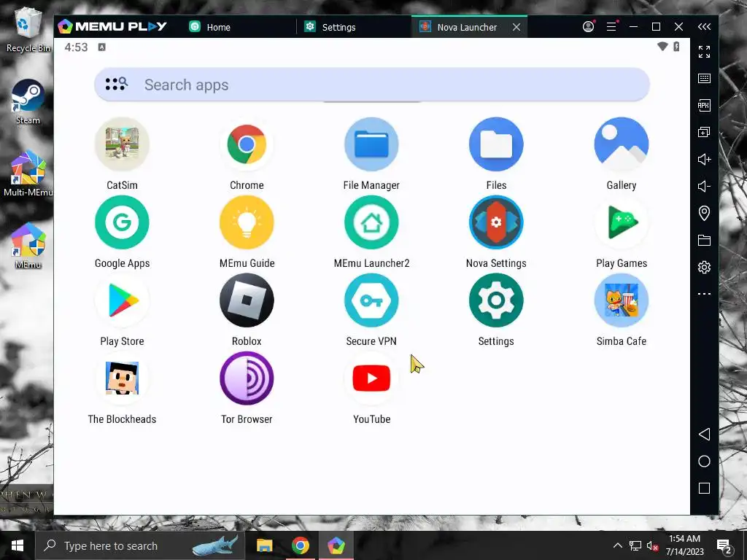Tap the Android back triangle button
Screen dimensions: 747x560
(x=704, y=435)
